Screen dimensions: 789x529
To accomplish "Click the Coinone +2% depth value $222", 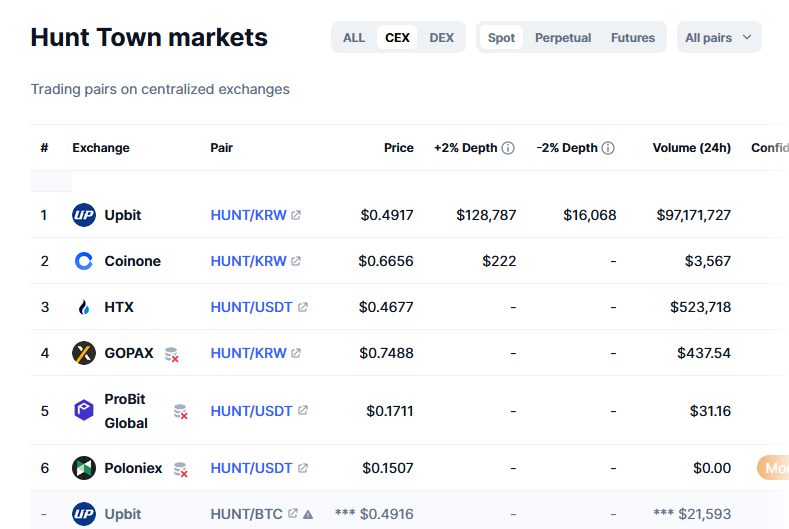I will (x=499, y=261).
